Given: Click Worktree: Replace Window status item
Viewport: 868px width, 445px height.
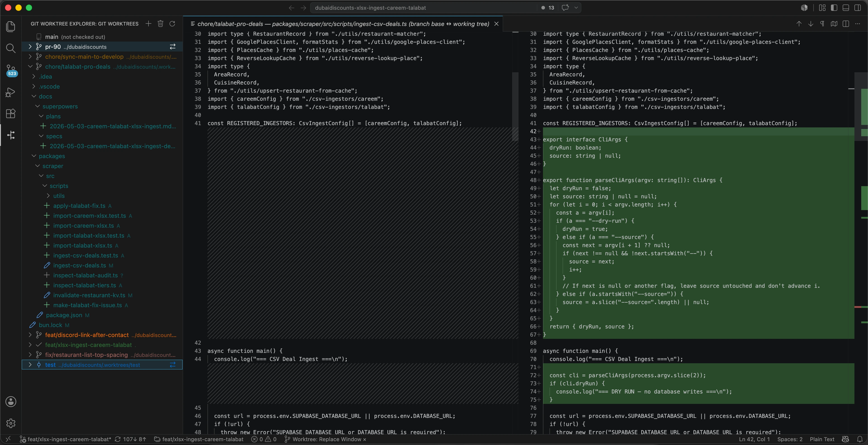Looking at the screenshot, I should (x=325, y=439).
